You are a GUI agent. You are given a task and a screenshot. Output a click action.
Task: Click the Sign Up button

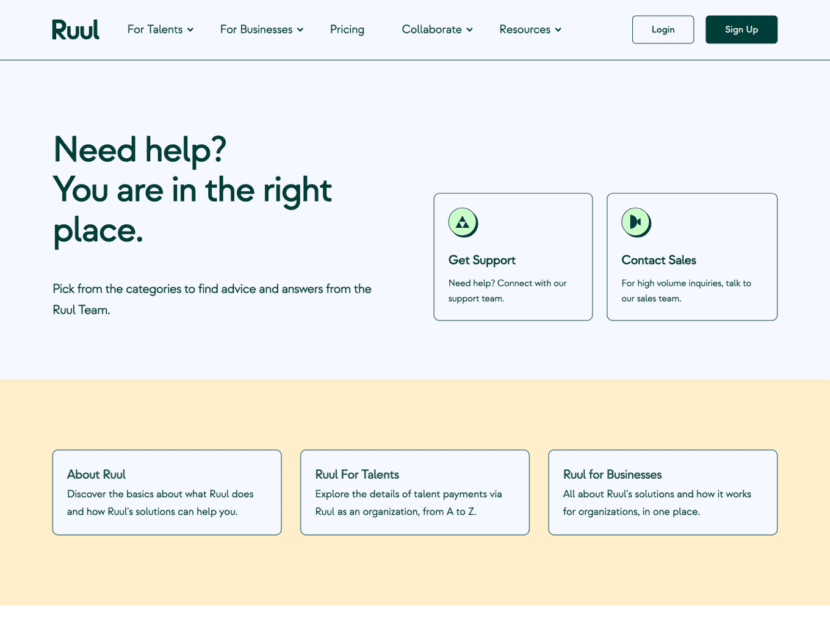click(x=741, y=29)
